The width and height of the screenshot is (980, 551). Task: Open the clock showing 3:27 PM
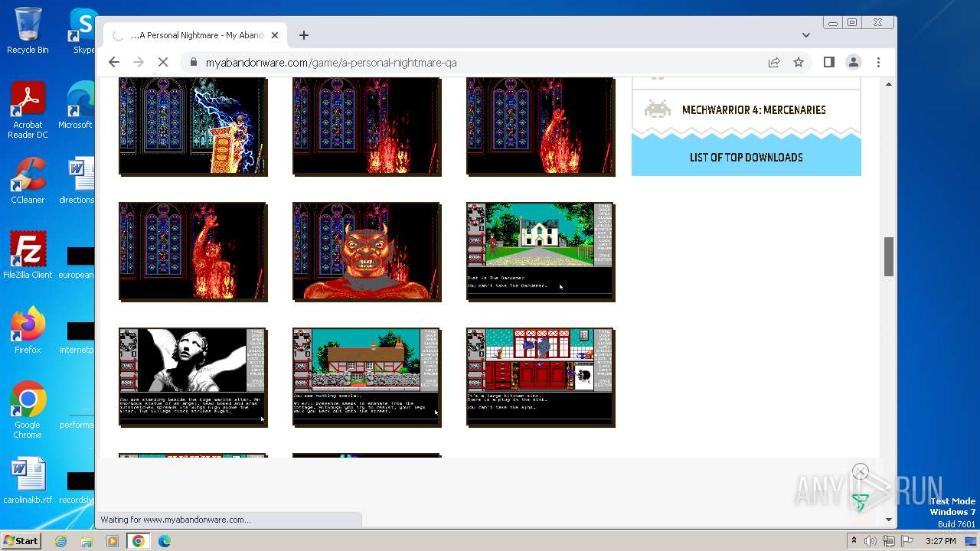940,541
